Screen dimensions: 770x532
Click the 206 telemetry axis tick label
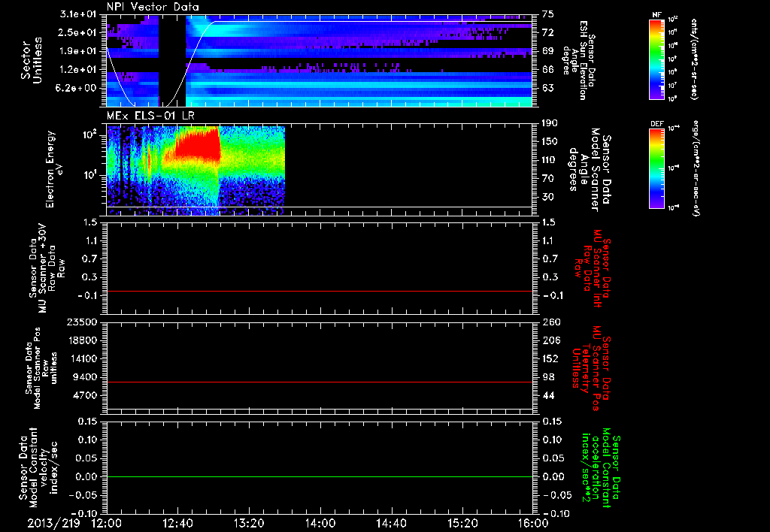click(x=550, y=340)
